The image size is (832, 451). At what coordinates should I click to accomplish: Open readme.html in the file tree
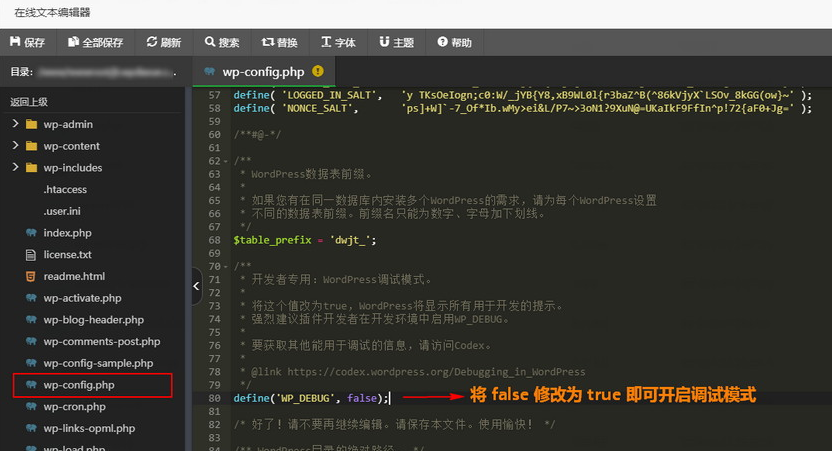(x=74, y=276)
